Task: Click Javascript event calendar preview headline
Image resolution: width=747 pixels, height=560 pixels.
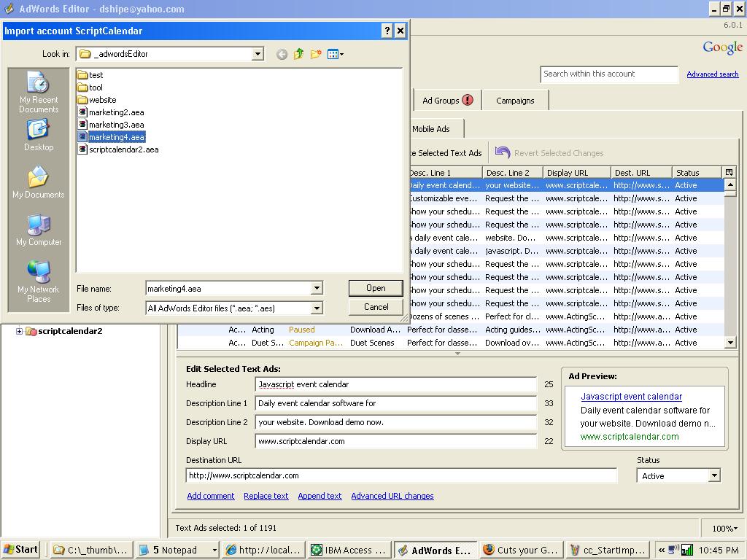Action: [631, 396]
